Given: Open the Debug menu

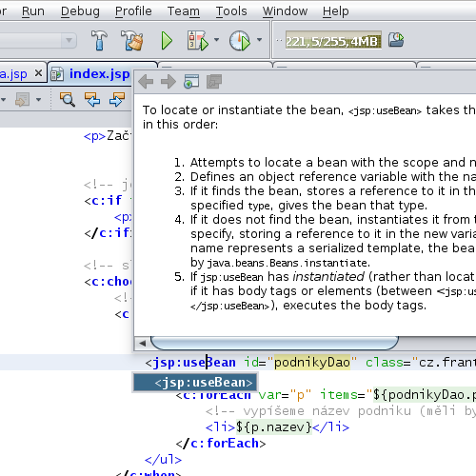Looking at the screenshot, I should [x=80, y=11].
